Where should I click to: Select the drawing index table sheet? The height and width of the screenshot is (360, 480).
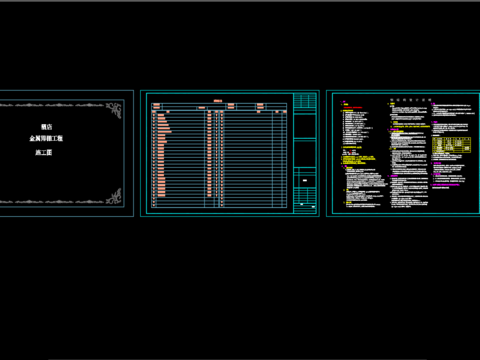click(x=230, y=153)
